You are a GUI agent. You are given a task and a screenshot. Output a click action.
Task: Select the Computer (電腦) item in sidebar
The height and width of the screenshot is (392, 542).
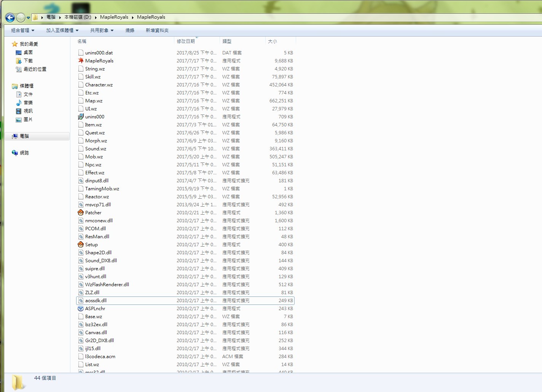[37, 136]
